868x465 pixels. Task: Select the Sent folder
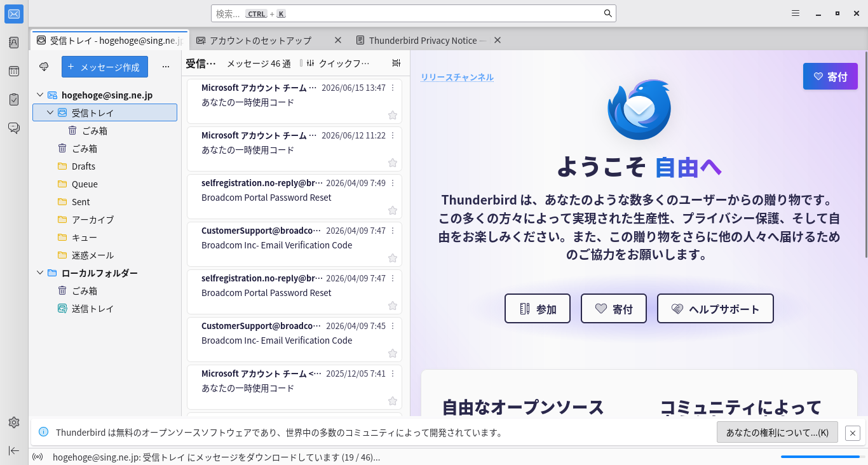[105, 202]
